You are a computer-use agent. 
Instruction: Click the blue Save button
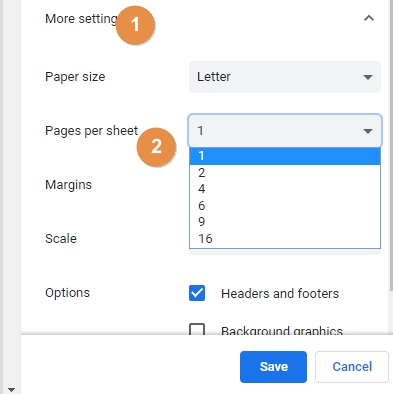click(x=273, y=367)
